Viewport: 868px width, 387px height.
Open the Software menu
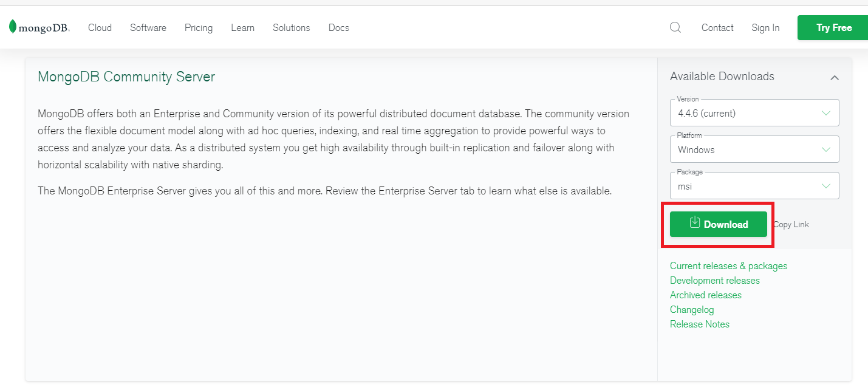[148, 27]
